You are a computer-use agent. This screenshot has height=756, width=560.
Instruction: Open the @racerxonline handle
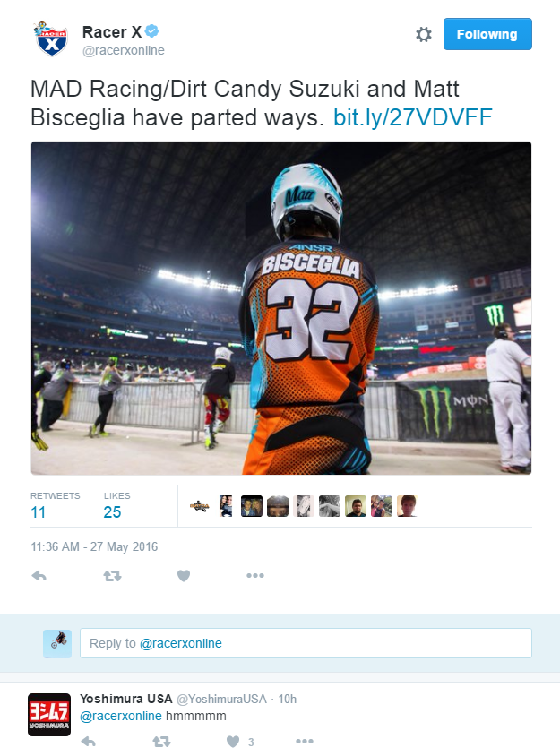point(124,50)
